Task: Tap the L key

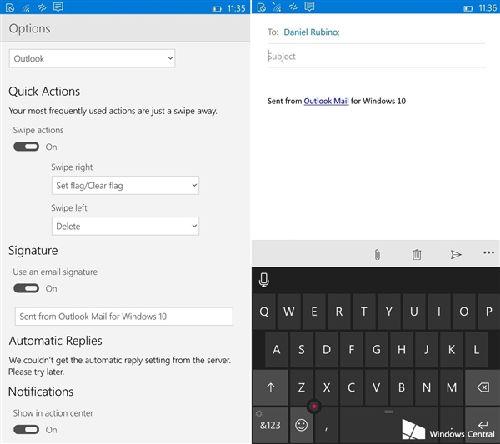Action: [476, 349]
